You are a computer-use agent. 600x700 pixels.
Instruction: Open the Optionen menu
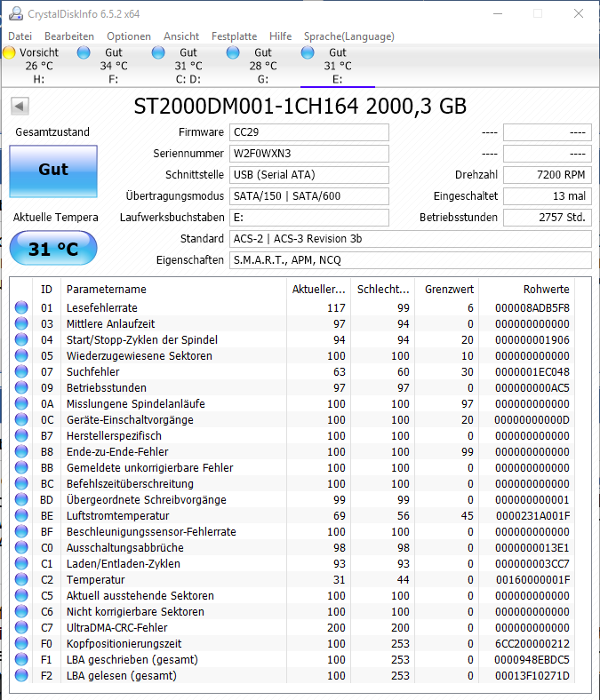(129, 36)
